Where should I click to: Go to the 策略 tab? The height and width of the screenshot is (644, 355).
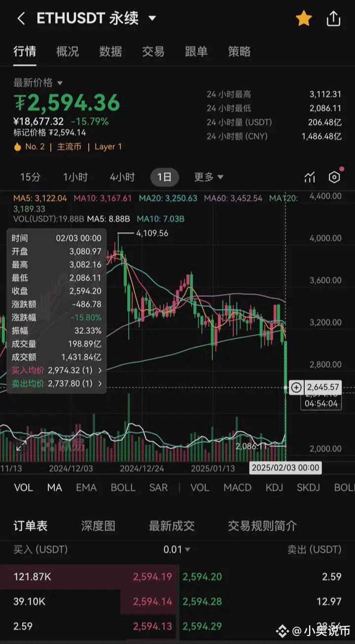coord(239,51)
